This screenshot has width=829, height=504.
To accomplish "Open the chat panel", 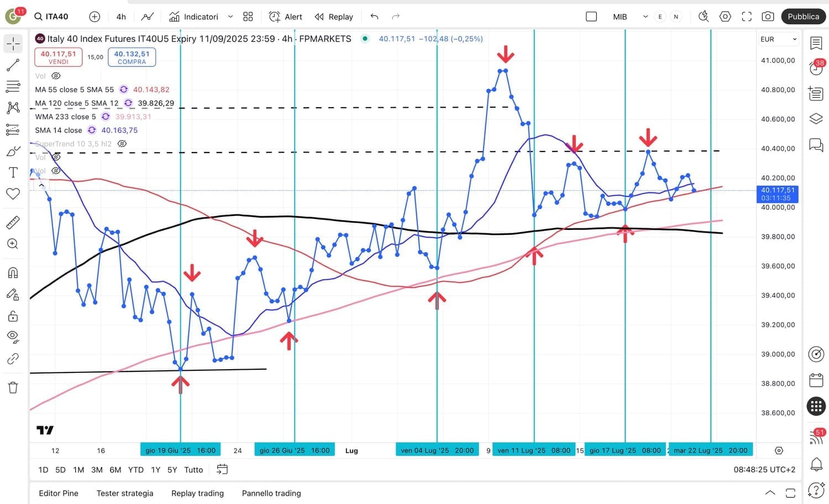I will (816, 144).
